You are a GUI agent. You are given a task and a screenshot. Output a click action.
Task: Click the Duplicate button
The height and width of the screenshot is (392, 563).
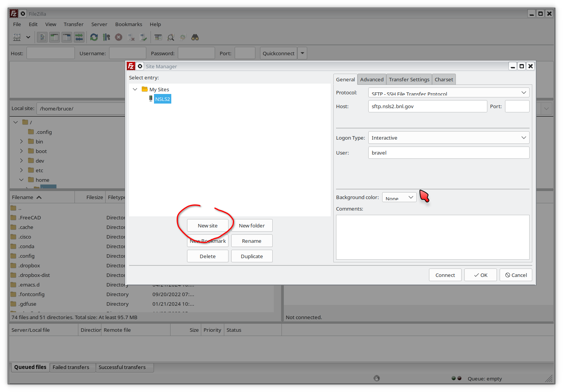click(x=252, y=256)
